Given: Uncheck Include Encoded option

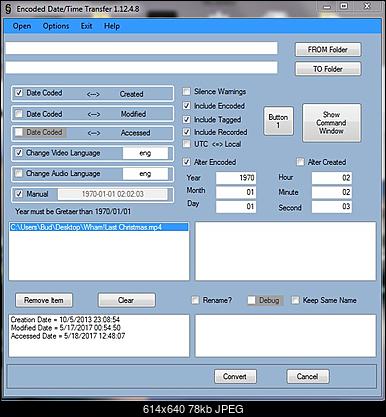Looking at the screenshot, I should click(187, 106).
